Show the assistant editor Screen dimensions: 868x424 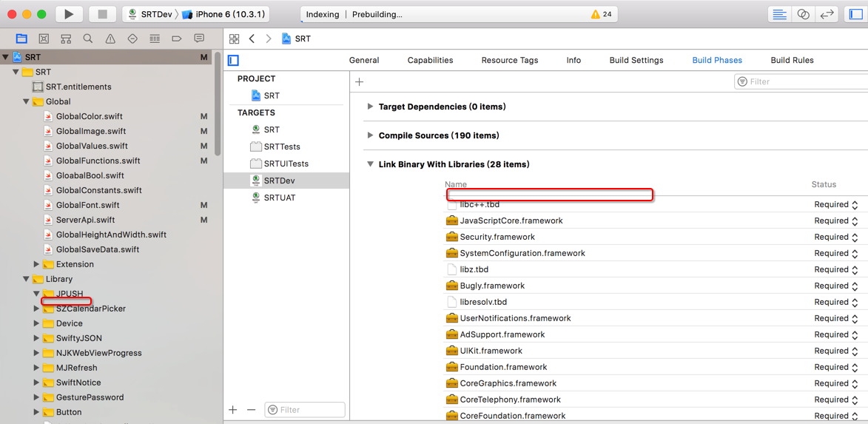click(803, 14)
